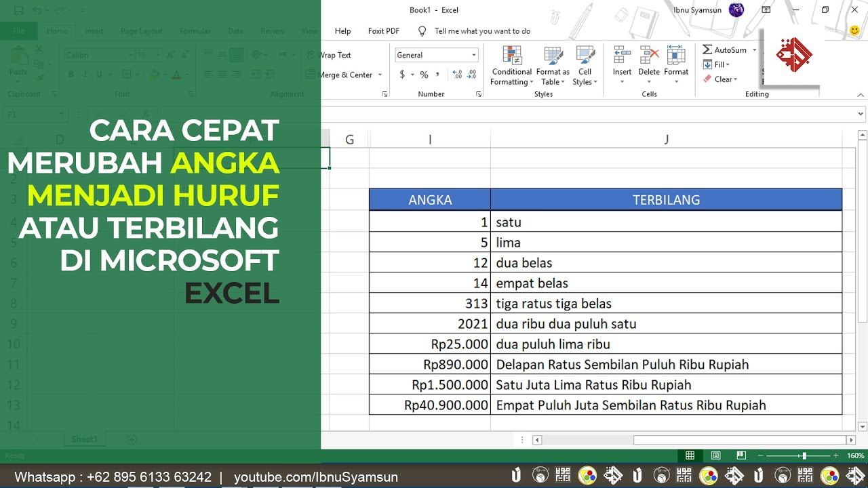Screen dimensions: 868x488
Task: Switch to Page Break Preview
Action: coord(741,455)
